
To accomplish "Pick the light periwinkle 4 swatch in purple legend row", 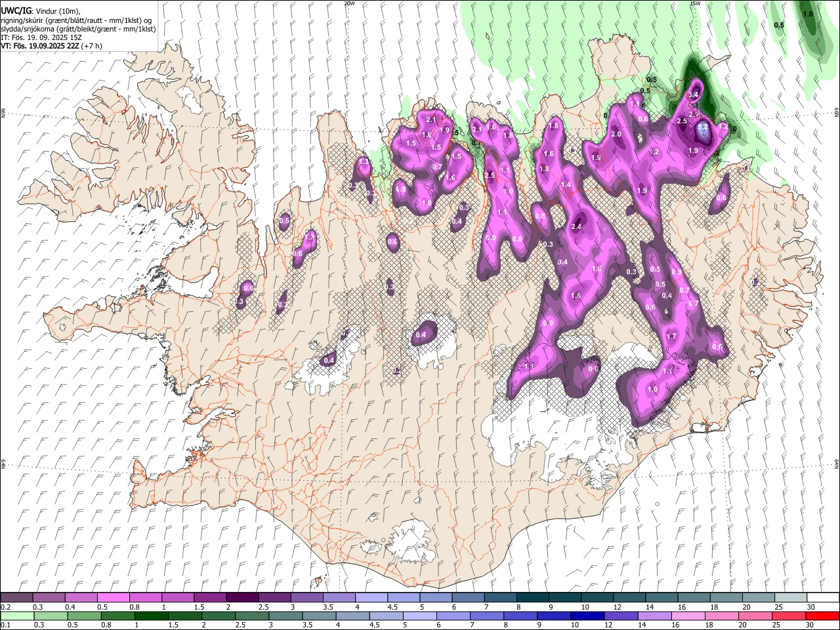I will (371, 597).
